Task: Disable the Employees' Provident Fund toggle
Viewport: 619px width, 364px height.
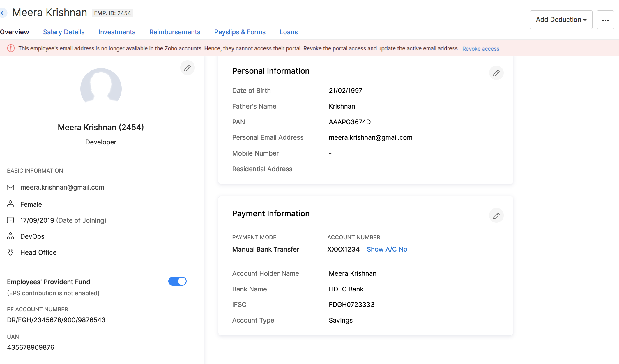Action: [177, 281]
